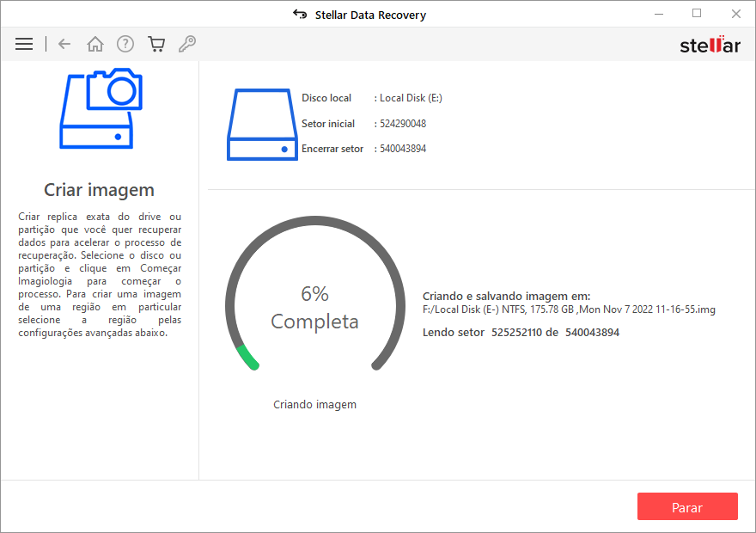The image size is (756, 533).
Task: Click the Encerrar setor value 540043894
Action: click(x=403, y=149)
